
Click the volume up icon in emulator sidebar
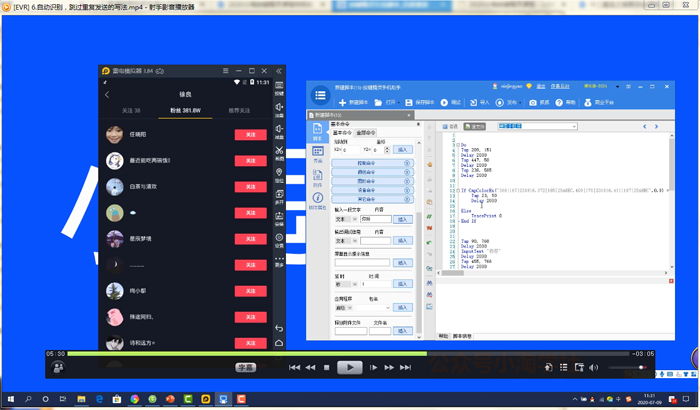point(279,107)
